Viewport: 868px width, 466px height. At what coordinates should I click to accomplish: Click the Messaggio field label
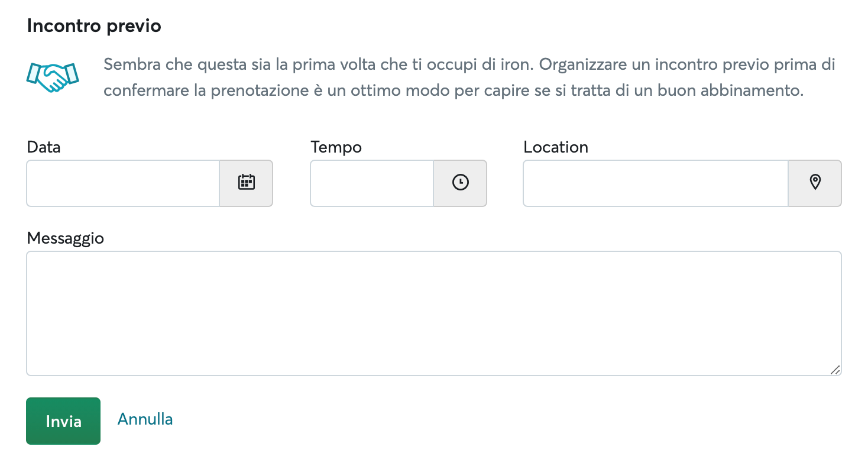[66, 238]
